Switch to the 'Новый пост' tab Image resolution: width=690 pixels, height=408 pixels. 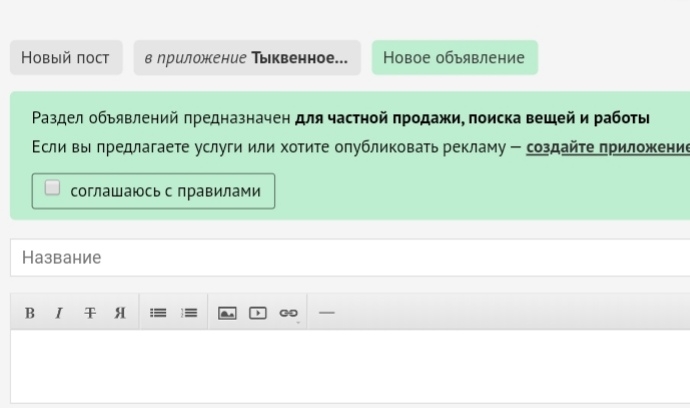coord(66,57)
